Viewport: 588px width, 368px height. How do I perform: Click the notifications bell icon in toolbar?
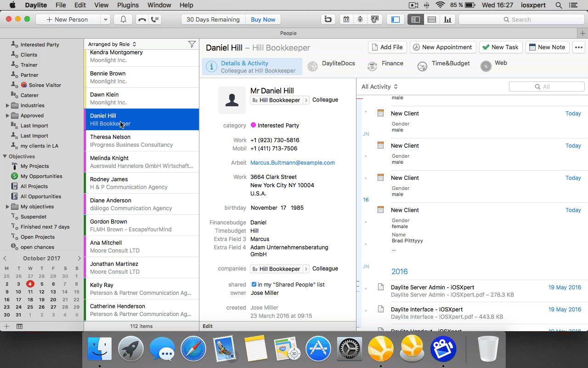point(123,19)
